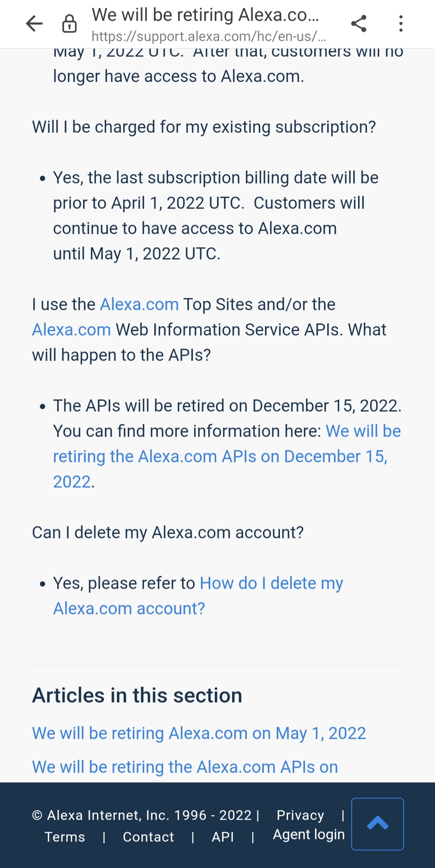Click the Privacy footer link
Viewport: 435px width, 868px height.
point(300,815)
